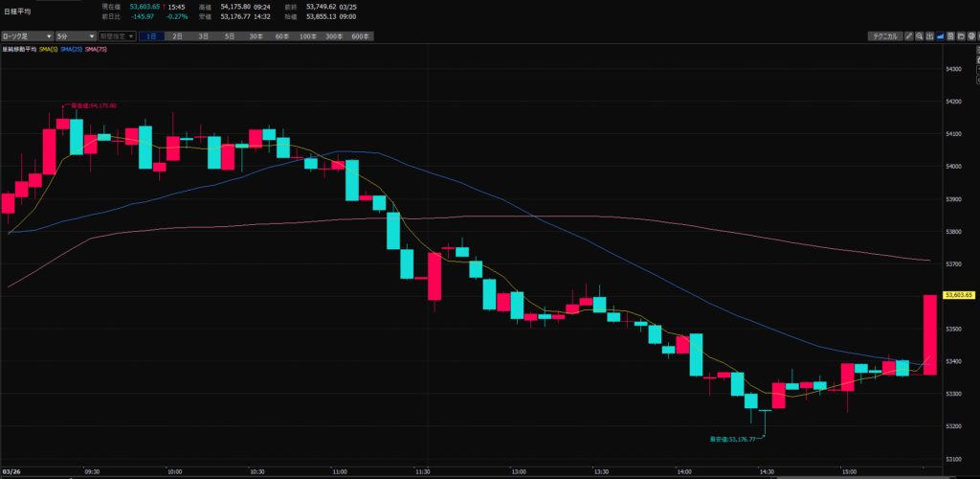Open the テクニカル settings button
980x479 pixels.
click(x=882, y=36)
